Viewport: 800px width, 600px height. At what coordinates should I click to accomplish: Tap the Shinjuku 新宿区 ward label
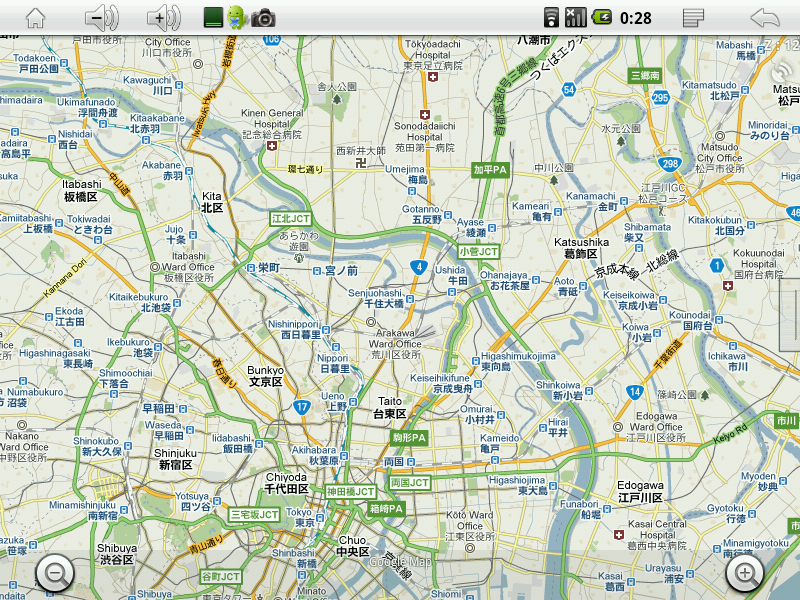[176, 459]
